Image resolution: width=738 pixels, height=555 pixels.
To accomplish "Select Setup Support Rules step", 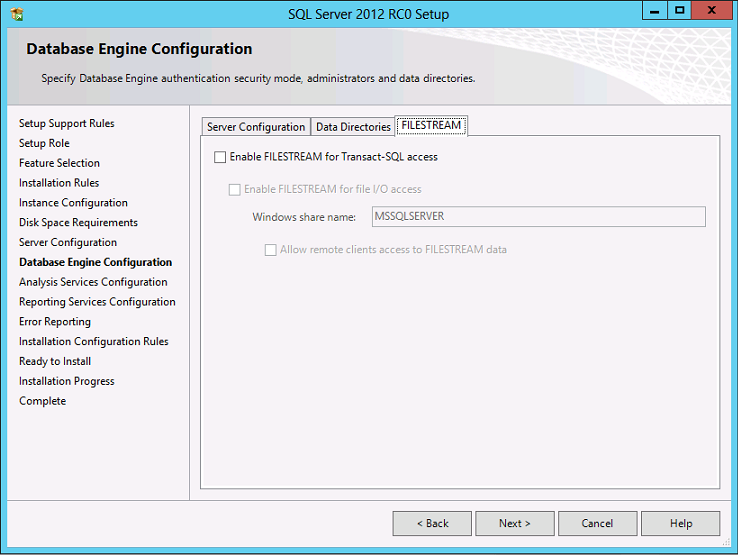I will coord(66,123).
